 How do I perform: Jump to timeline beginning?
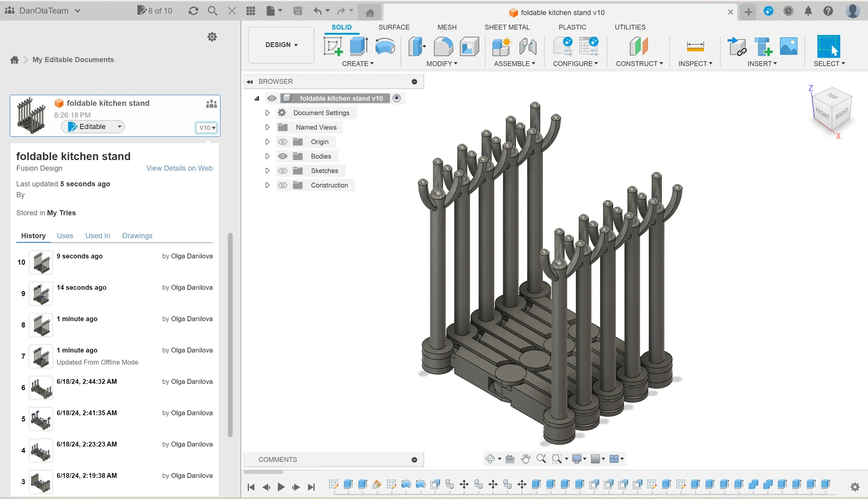(x=251, y=487)
